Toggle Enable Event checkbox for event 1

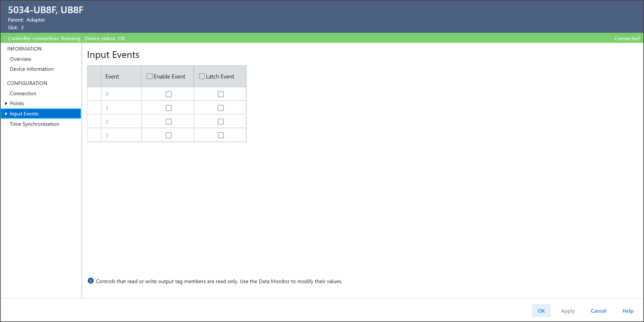pos(168,108)
